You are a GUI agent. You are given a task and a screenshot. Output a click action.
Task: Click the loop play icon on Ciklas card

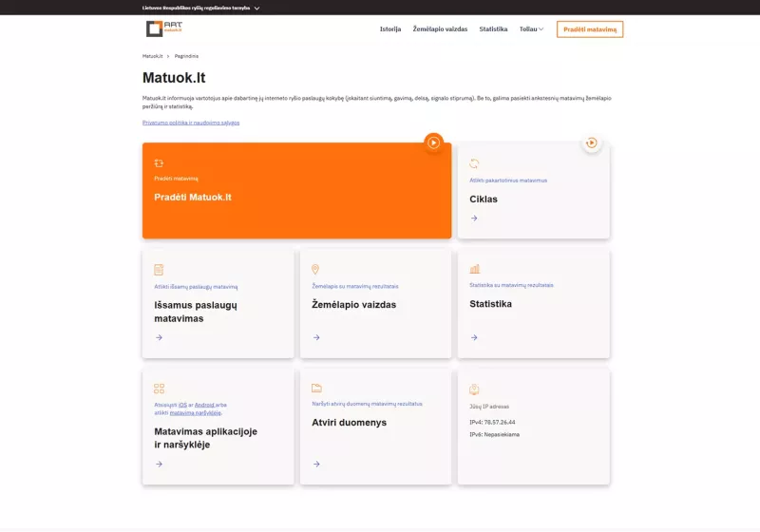tap(591, 142)
